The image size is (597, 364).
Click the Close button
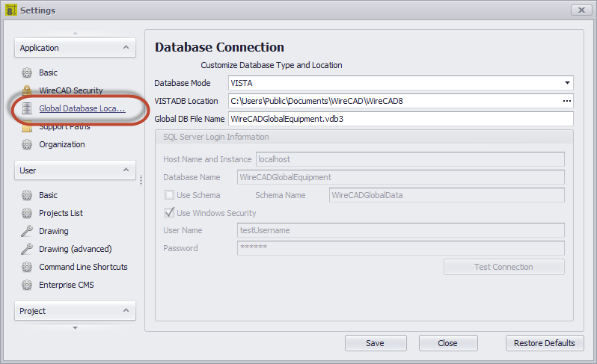click(448, 343)
